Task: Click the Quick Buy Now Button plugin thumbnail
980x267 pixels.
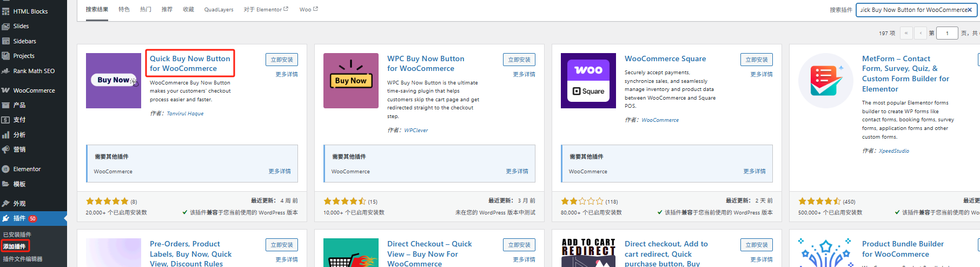Action: [114, 81]
